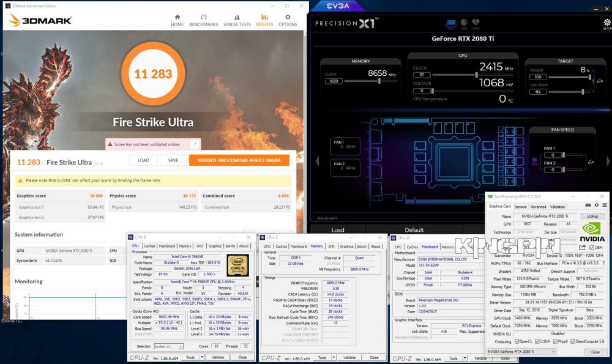Open the Mainboard tab in CPU-Z

click(x=166, y=245)
